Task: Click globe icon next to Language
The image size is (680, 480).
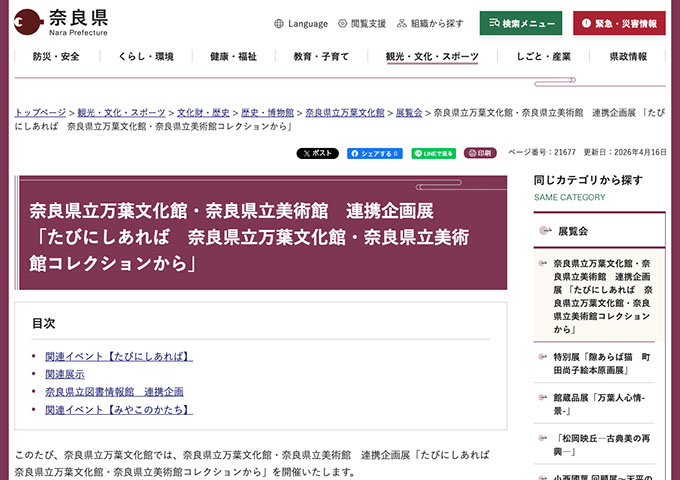Action: click(278, 23)
